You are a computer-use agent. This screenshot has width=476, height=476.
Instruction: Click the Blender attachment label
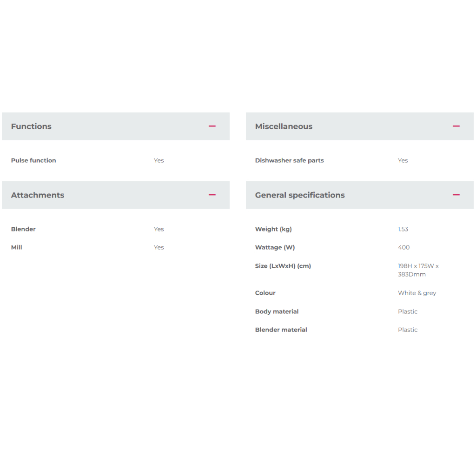click(23, 229)
